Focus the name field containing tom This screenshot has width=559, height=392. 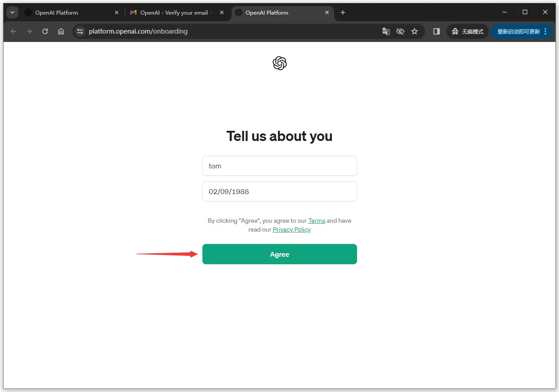[279, 166]
